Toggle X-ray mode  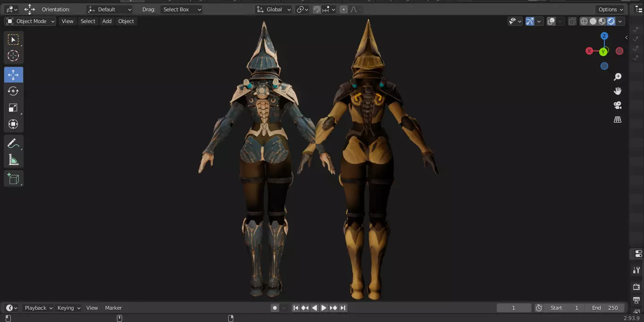tap(572, 21)
